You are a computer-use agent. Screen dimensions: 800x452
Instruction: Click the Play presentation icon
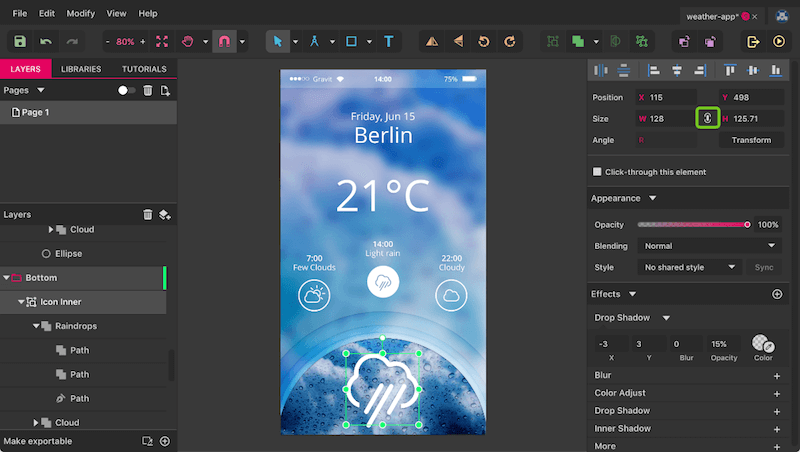(x=779, y=42)
